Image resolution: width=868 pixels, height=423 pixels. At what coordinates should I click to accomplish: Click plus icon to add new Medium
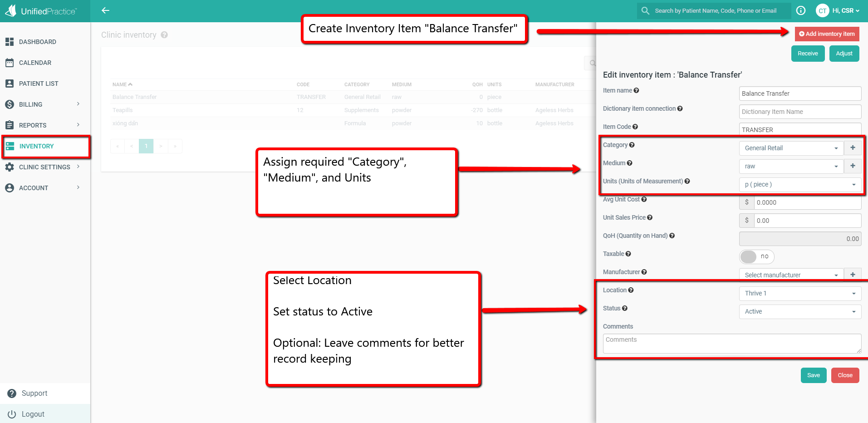853,166
